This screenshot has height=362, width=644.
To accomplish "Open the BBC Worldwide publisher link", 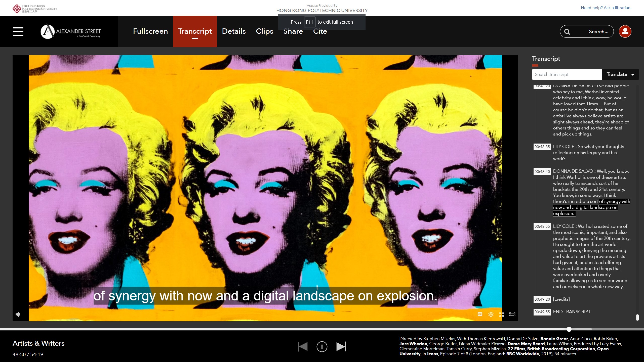I will point(522,354).
